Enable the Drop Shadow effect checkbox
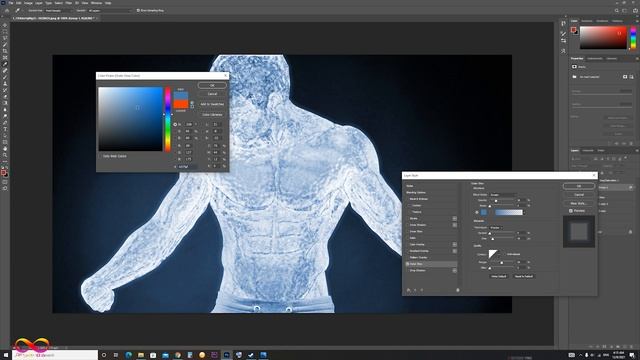 [x=407, y=270]
